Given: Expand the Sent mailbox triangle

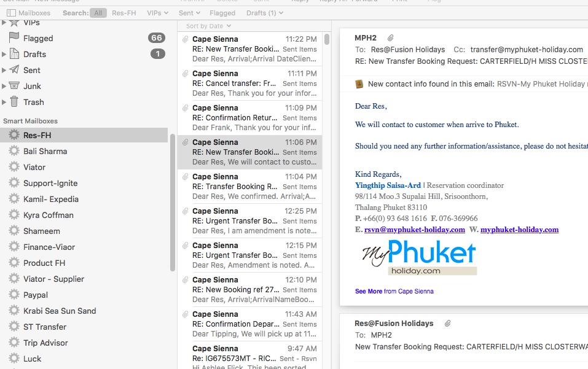Looking at the screenshot, I should 4,70.
